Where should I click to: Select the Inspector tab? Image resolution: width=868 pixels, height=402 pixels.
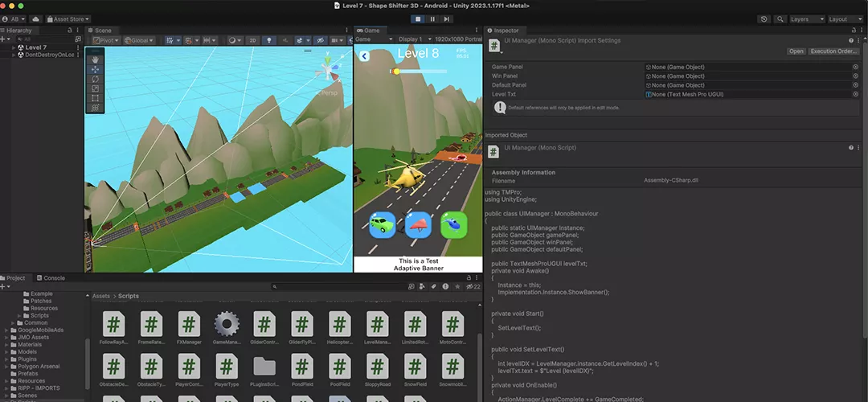pos(503,31)
